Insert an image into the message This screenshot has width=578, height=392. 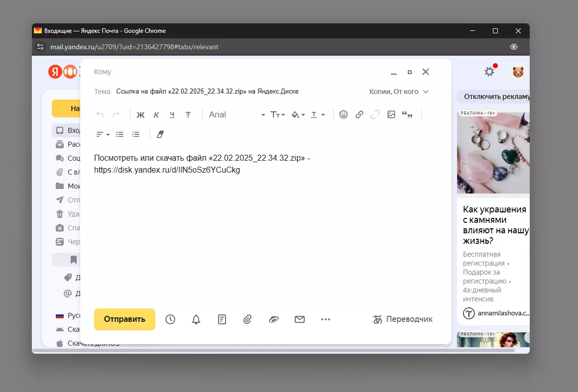coord(391,114)
